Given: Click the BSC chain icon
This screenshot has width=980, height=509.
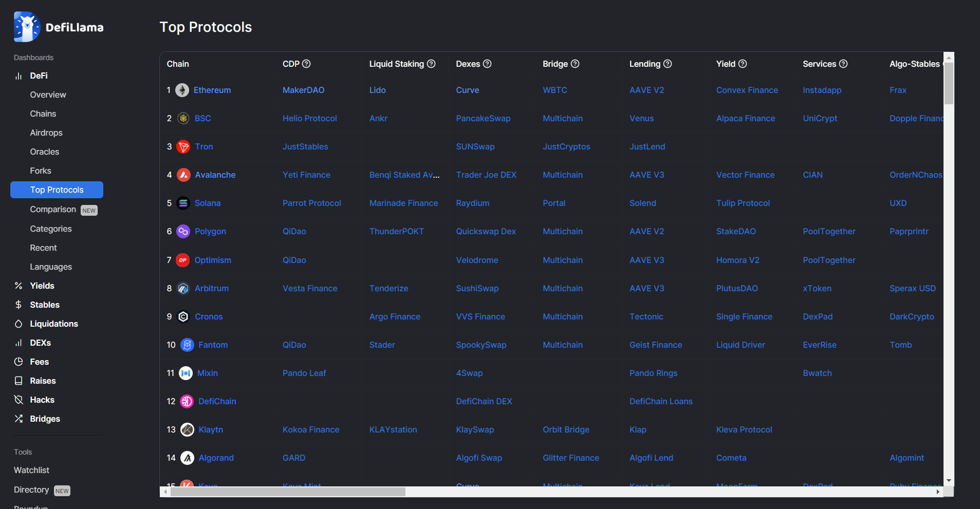Looking at the screenshot, I should (x=183, y=119).
